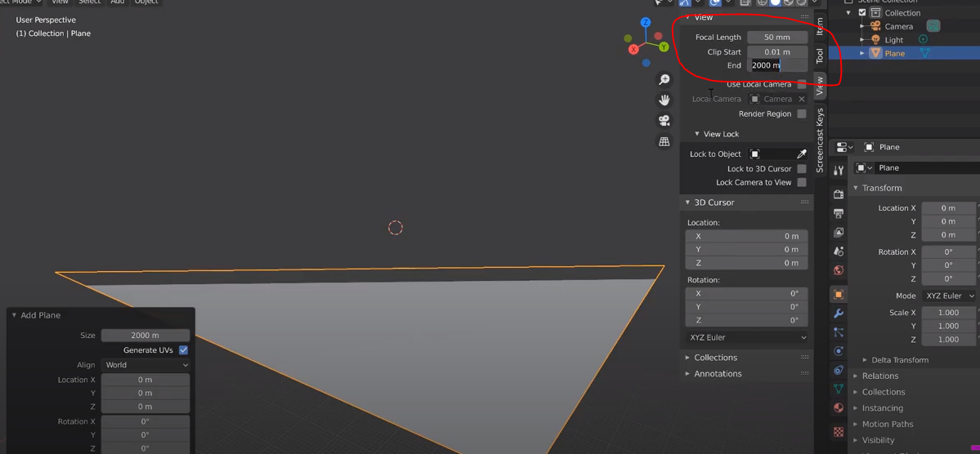The image size is (980, 454).
Task: Switch to the Screencast Keys sidebar tab
Action: 821,140
